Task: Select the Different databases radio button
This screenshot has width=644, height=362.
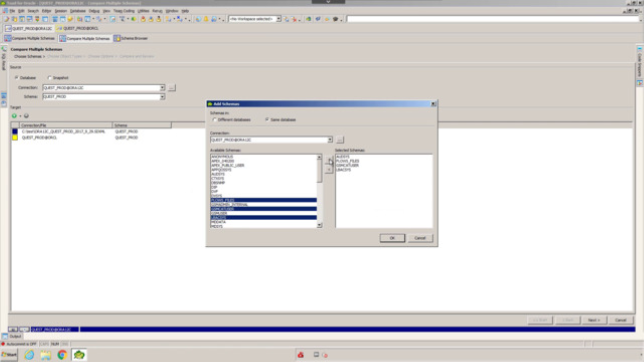Action: click(215, 120)
